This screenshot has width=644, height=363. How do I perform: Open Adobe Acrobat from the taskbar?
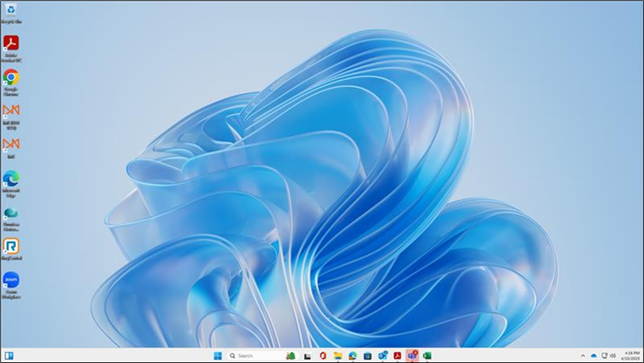(397, 356)
